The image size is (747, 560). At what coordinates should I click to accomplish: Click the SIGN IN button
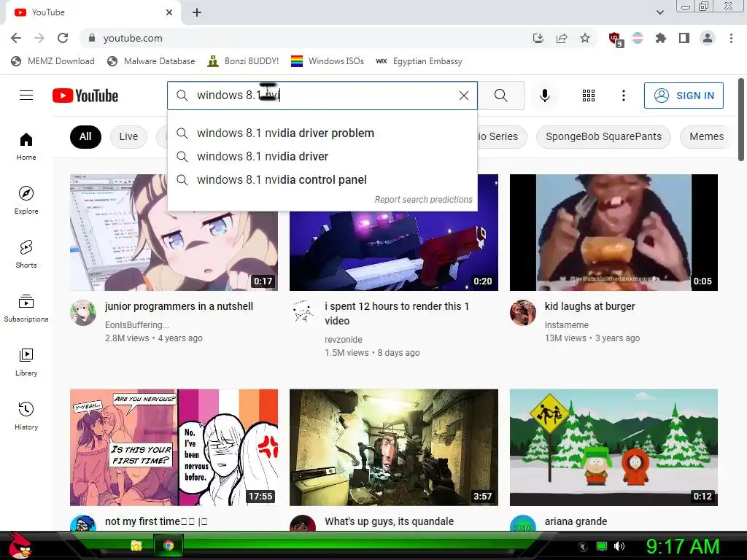tap(684, 96)
